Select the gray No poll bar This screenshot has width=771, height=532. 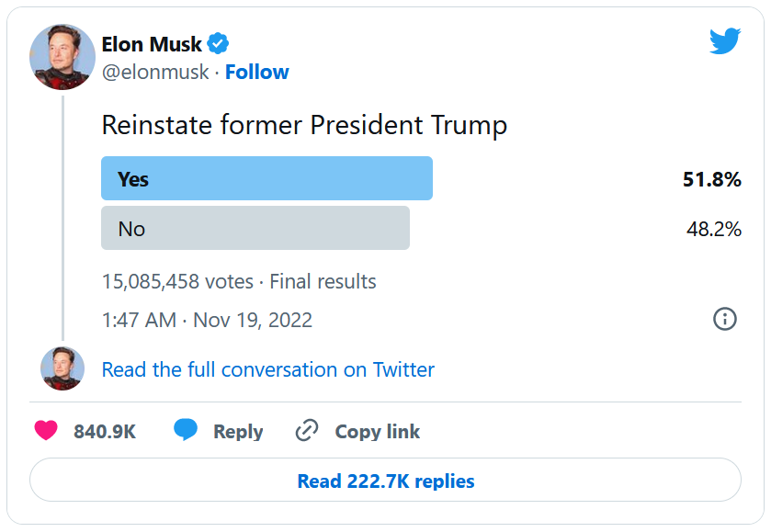click(255, 228)
